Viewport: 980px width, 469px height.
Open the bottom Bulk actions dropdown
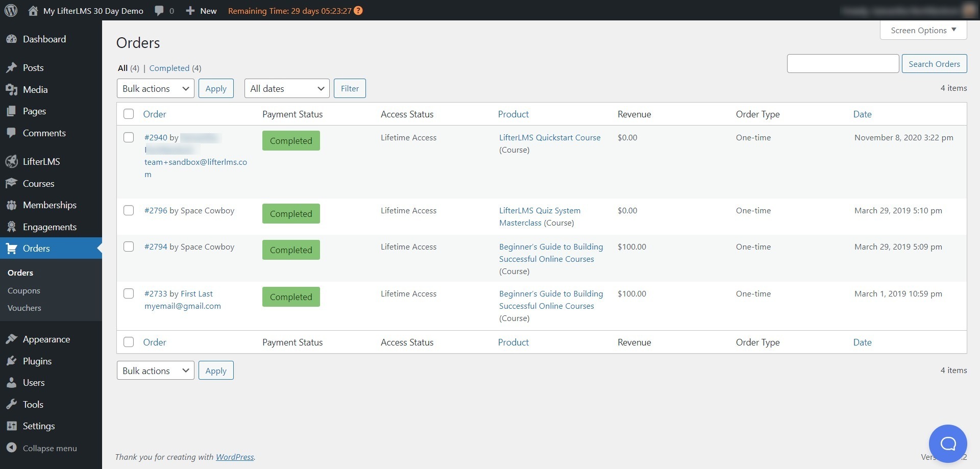(155, 371)
